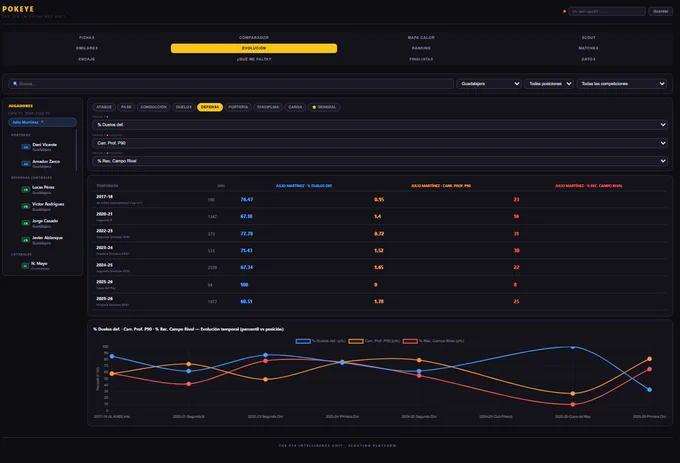
Task: Select player Víctor Rodríguez
Action: (x=48, y=206)
